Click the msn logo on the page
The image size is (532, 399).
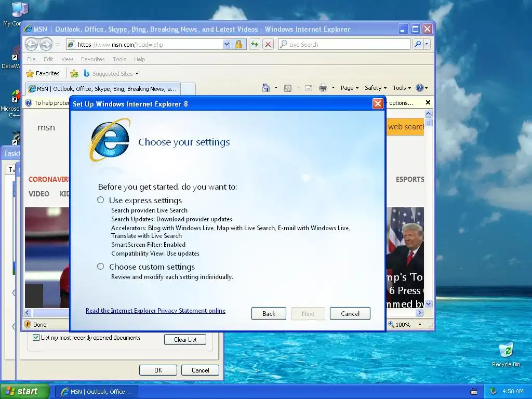(46, 128)
